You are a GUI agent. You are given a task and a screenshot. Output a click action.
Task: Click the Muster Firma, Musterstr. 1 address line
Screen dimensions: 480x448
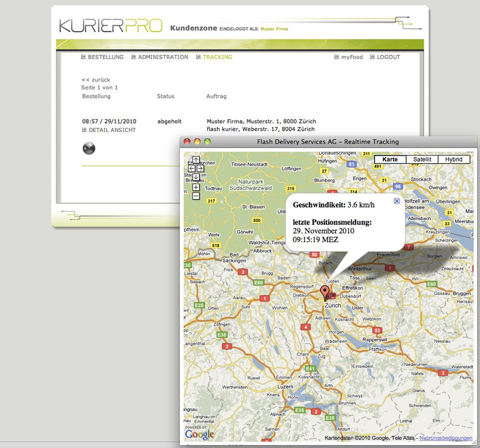tap(262, 121)
